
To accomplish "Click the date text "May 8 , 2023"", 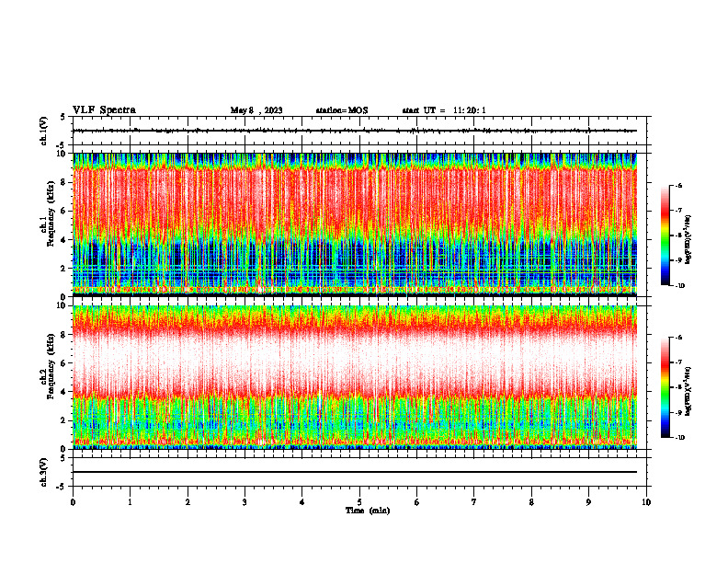I will 256,110.
